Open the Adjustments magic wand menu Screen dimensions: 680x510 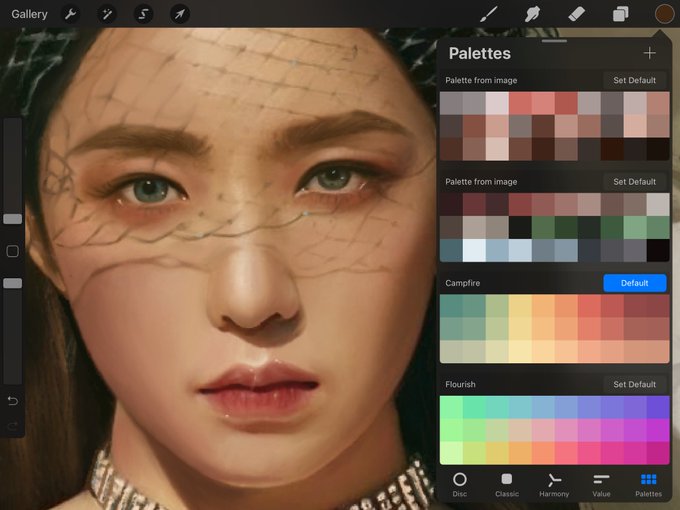(107, 14)
